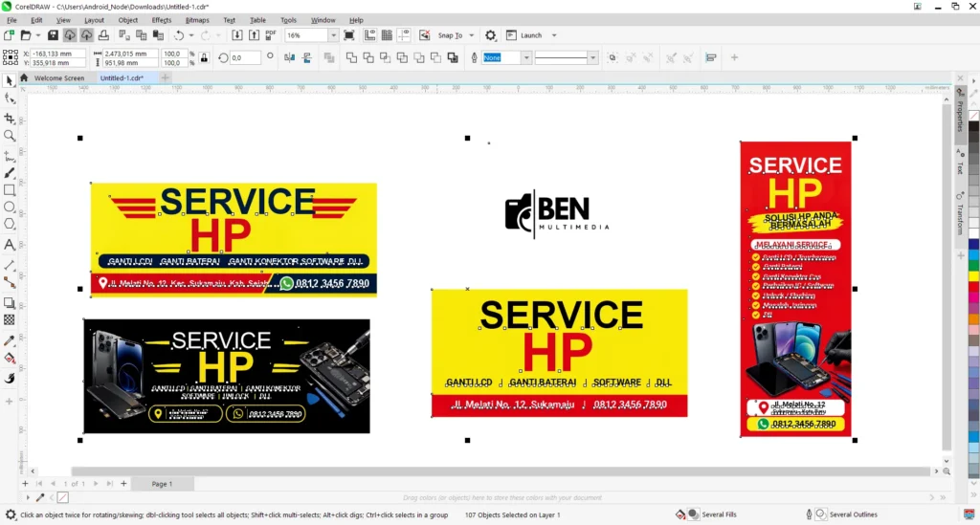Open the Object menu
Screen dimensions: 980x525
(127, 20)
